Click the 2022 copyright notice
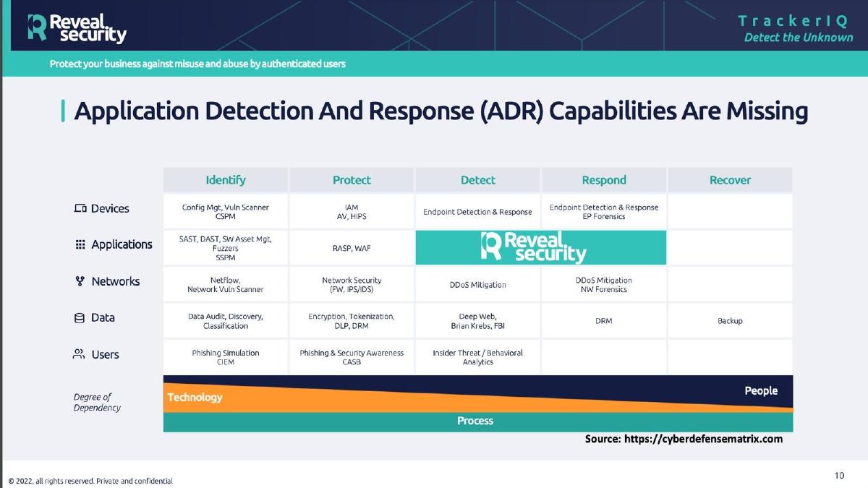 tap(90, 481)
